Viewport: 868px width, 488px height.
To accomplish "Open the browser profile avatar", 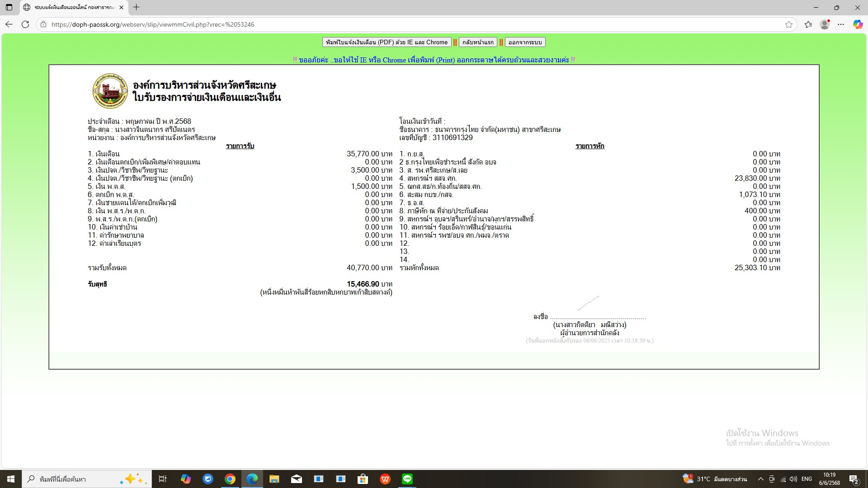I will (x=825, y=24).
